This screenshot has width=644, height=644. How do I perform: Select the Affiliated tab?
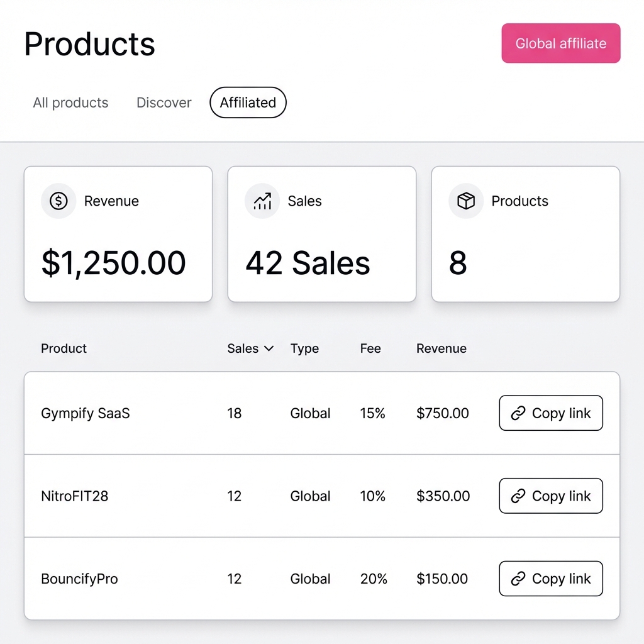click(247, 103)
